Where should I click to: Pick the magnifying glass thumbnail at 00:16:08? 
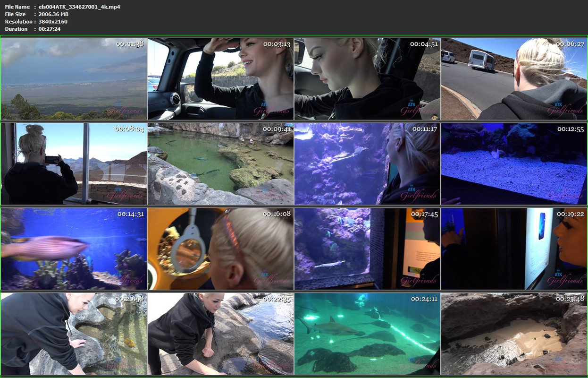220,249
